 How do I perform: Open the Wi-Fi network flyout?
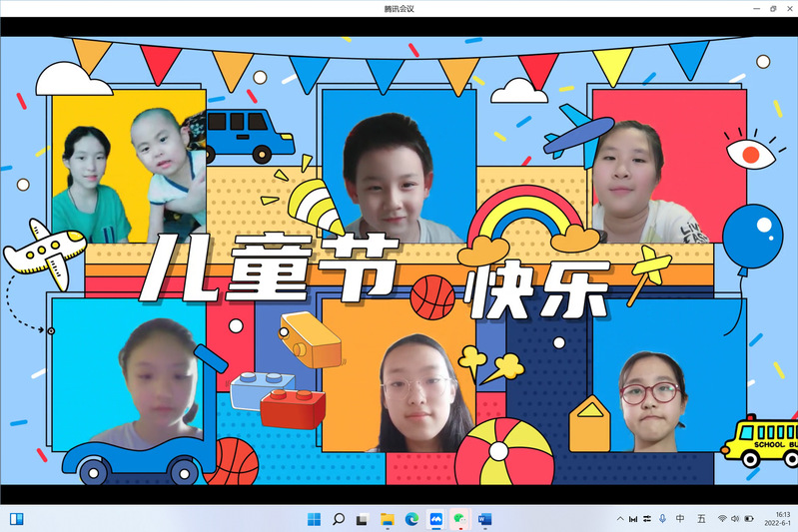click(722, 519)
